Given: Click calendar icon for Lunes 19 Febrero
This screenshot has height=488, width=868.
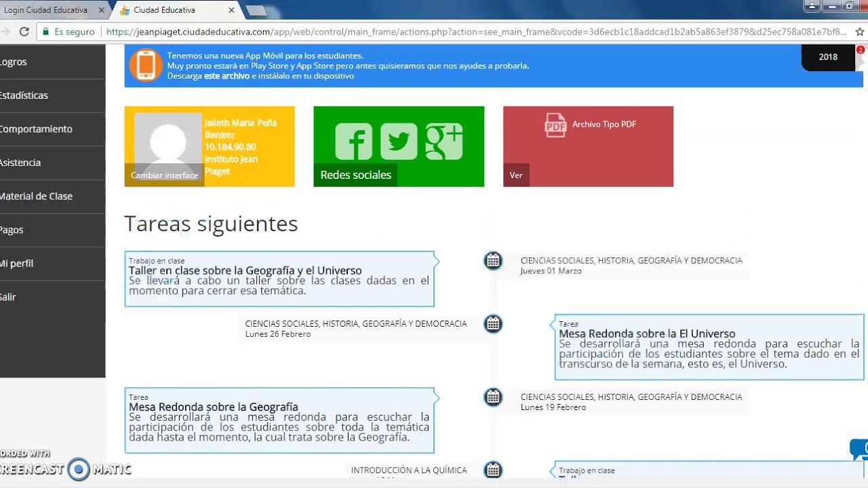Looking at the screenshot, I should pyautogui.click(x=493, y=396).
